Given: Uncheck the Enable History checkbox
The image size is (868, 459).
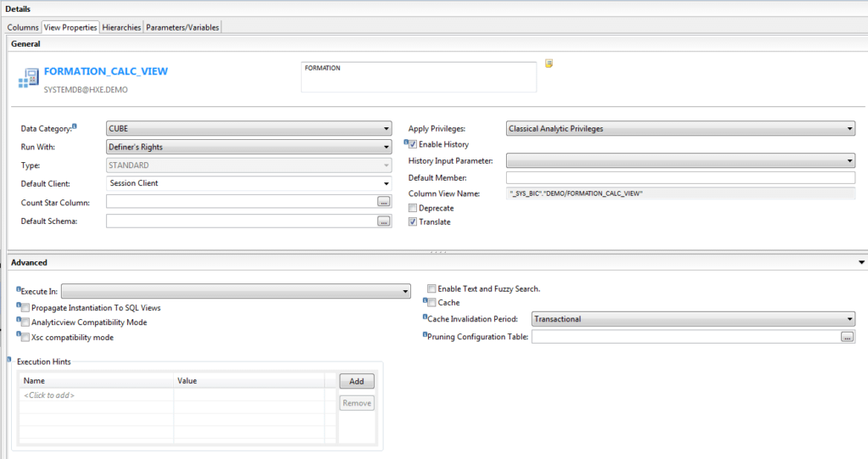Looking at the screenshot, I should point(413,145).
